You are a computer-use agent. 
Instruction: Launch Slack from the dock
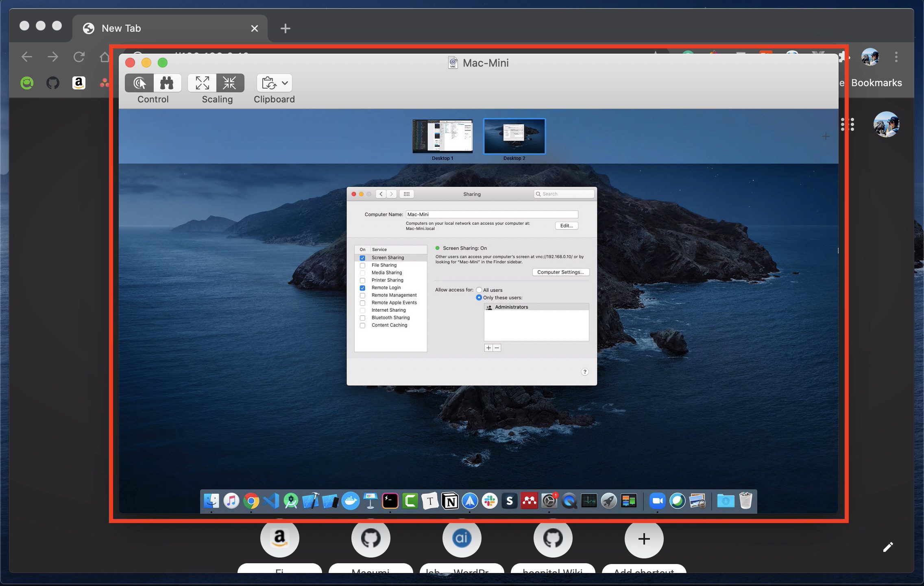tap(490, 501)
